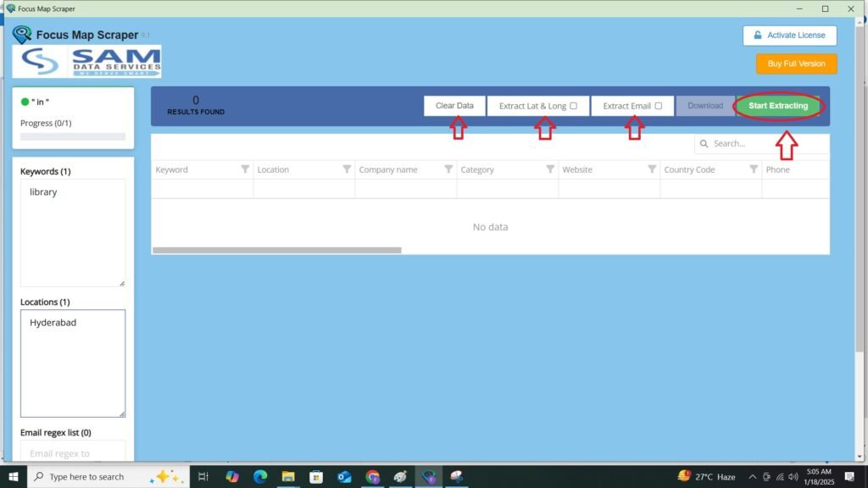Click the Clear Data button
This screenshot has width=868, height=488.
click(454, 106)
